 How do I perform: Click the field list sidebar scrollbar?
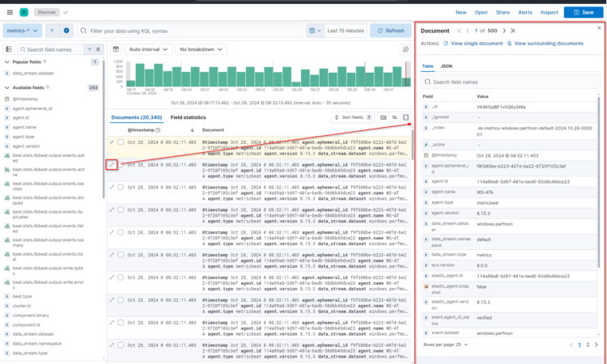104,128
